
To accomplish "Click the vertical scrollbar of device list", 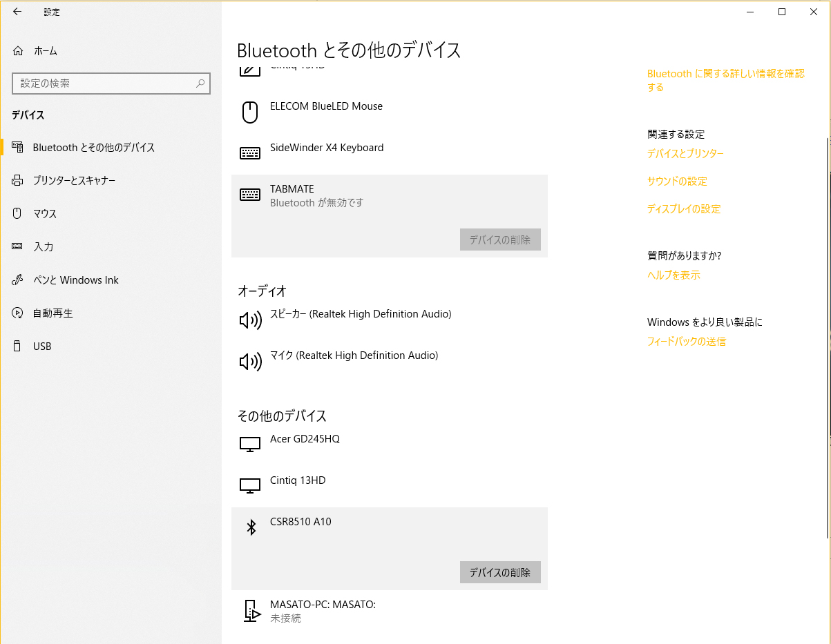I will click(x=827, y=331).
